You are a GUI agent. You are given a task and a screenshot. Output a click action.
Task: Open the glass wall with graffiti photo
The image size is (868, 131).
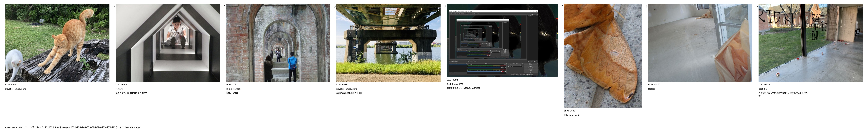point(810,43)
